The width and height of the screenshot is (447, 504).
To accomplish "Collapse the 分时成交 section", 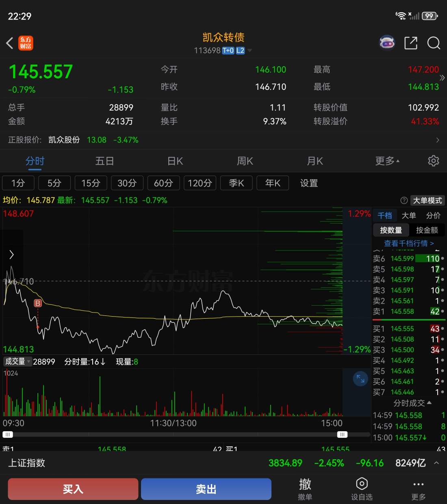I will (412, 403).
